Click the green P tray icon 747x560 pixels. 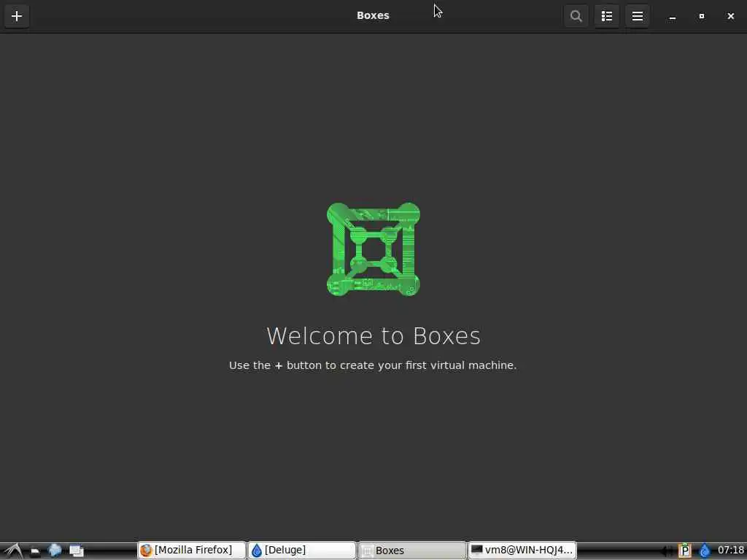684,551
